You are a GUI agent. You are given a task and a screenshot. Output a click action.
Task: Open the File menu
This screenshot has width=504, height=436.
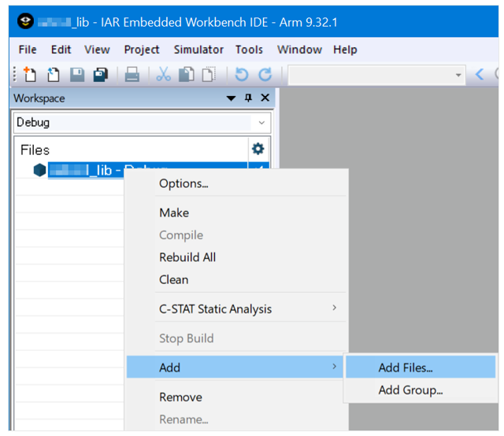click(x=28, y=50)
